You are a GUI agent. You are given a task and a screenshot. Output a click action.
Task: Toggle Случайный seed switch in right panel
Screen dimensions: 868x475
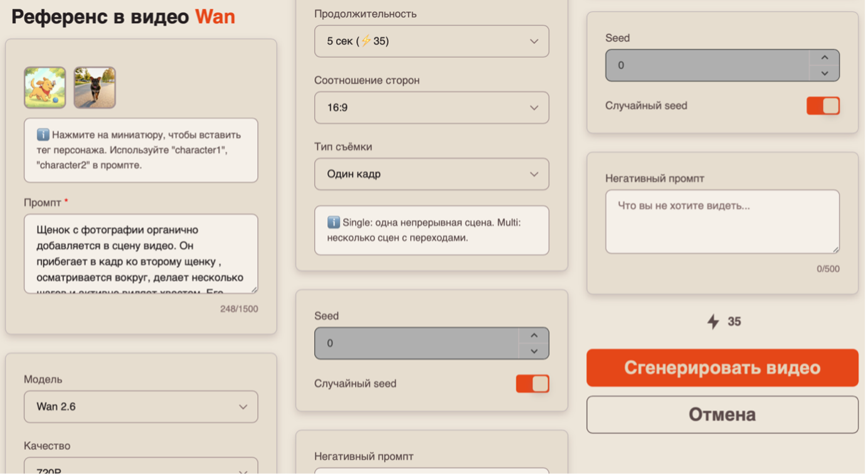tap(822, 106)
